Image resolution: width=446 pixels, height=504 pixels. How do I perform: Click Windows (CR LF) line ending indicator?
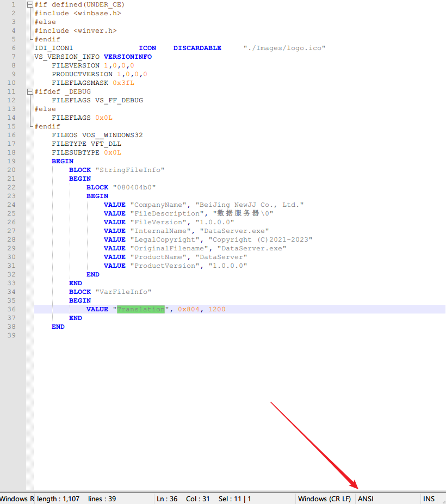324,499
